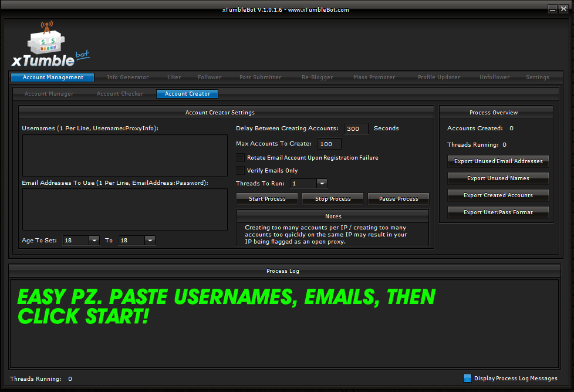The height and width of the screenshot is (392, 574).
Task: Click into the Usernames text box
Action: [125, 156]
